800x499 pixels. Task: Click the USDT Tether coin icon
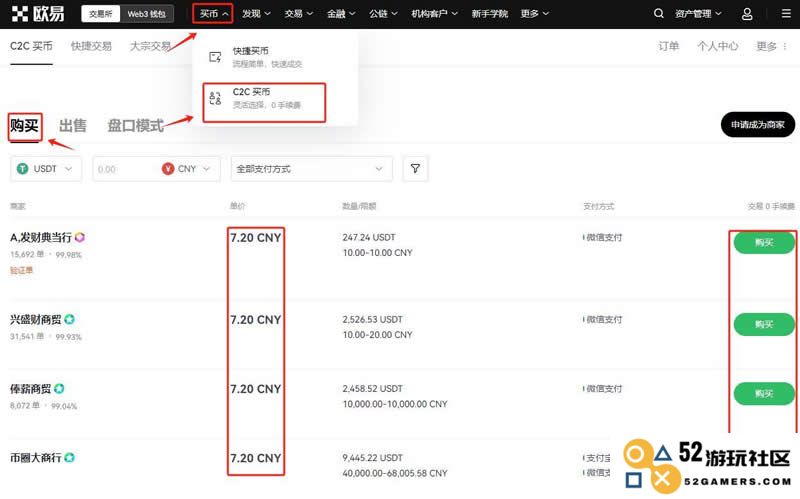pyautogui.click(x=22, y=169)
